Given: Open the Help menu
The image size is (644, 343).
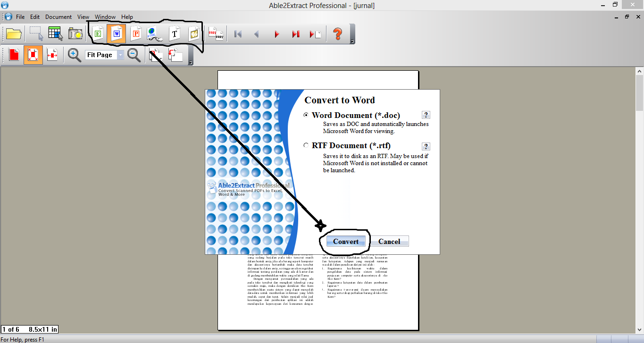Looking at the screenshot, I should [127, 17].
